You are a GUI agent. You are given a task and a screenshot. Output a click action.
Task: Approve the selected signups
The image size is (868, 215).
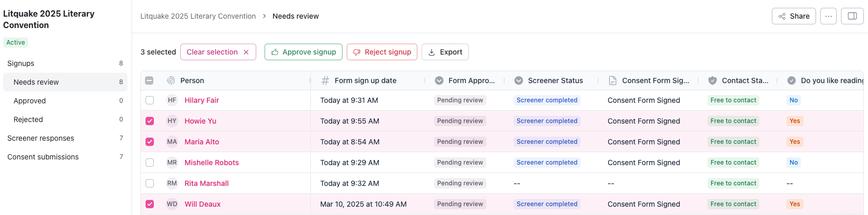[304, 52]
